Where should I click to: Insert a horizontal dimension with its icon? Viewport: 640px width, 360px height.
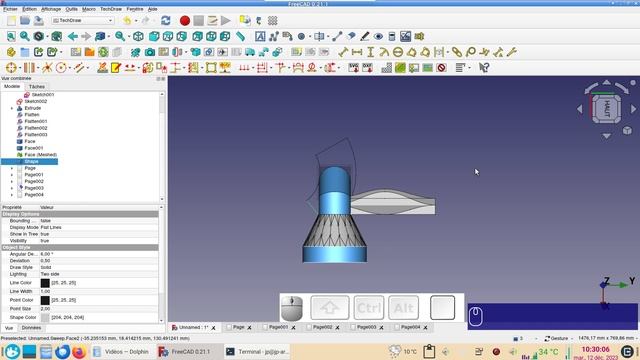point(357,52)
